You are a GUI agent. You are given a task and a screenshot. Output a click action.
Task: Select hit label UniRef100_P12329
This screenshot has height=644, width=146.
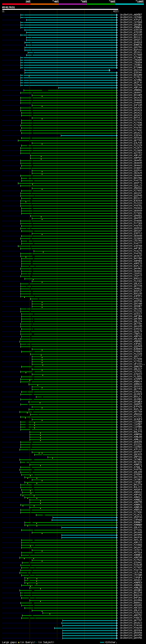pos(131,145)
